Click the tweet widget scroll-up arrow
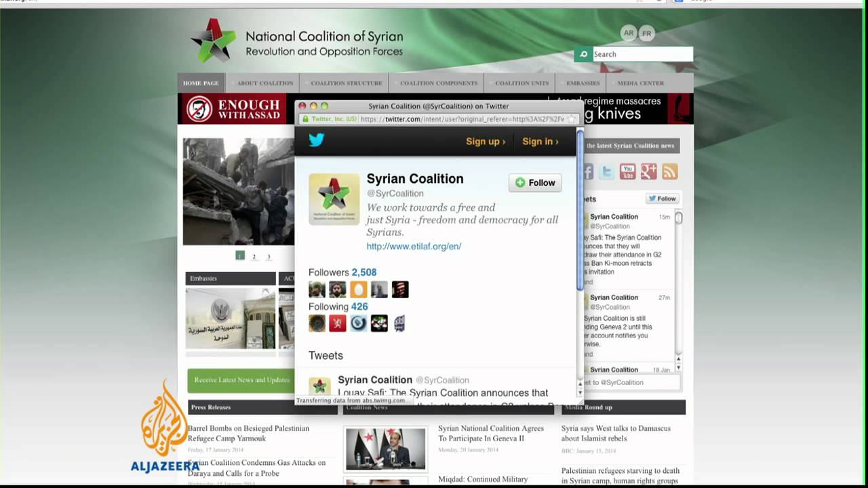 point(678,359)
